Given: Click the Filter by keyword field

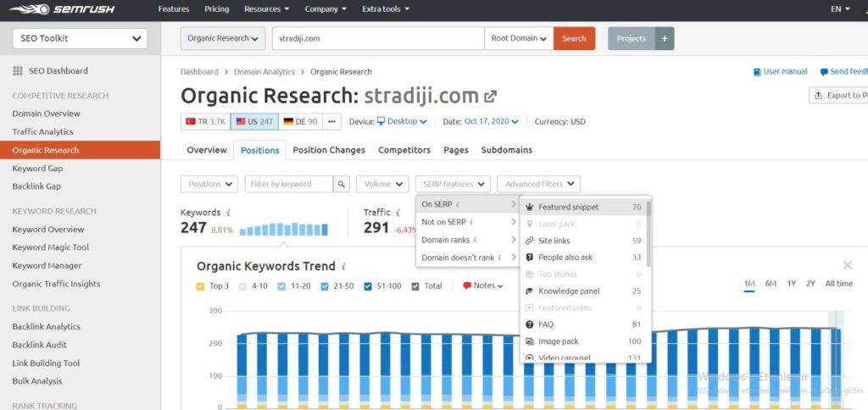Looking at the screenshot, I should (x=289, y=185).
